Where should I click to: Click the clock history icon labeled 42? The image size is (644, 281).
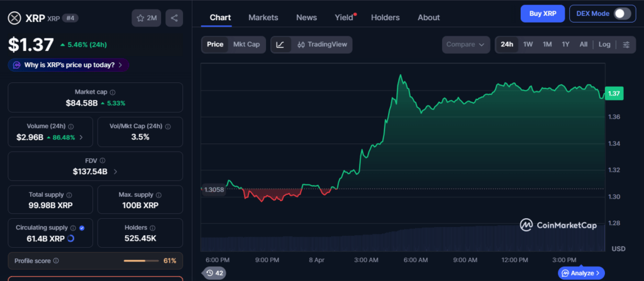point(214,273)
